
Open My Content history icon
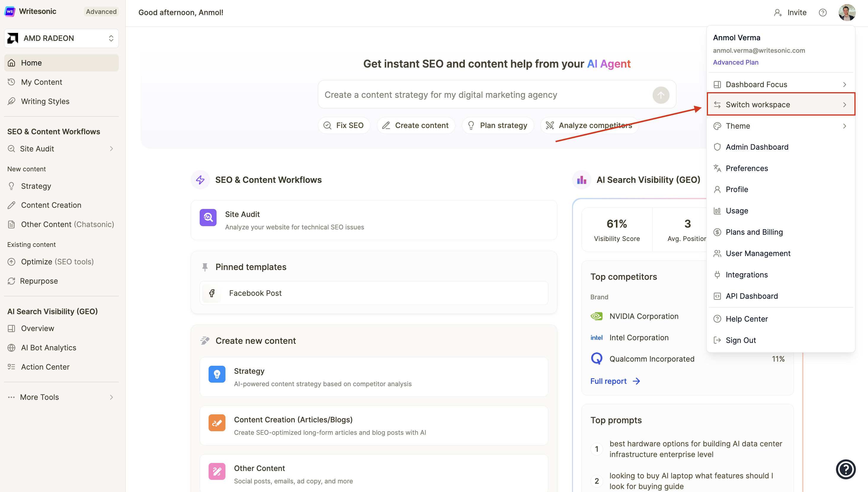tap(12, 82)
